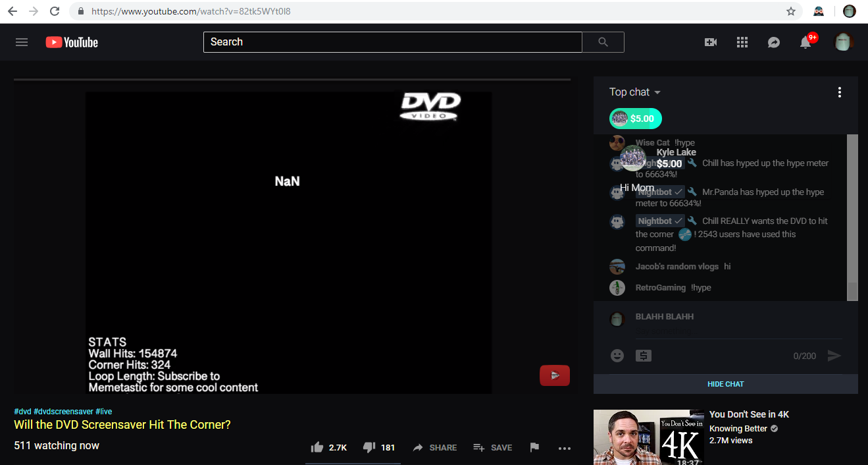Image resolution: width=868 pixels, height=465 pixels.
Task: Report video with flag icon
Action: [534, 447]
